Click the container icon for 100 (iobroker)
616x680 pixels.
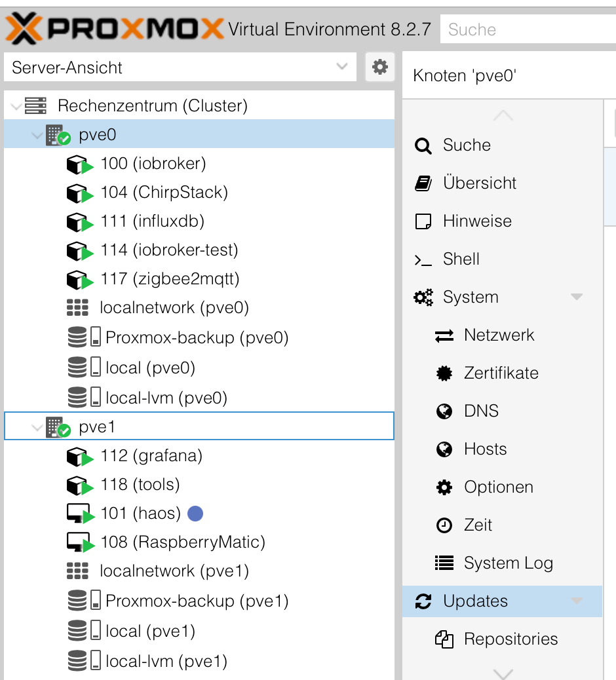pos(80,164)
